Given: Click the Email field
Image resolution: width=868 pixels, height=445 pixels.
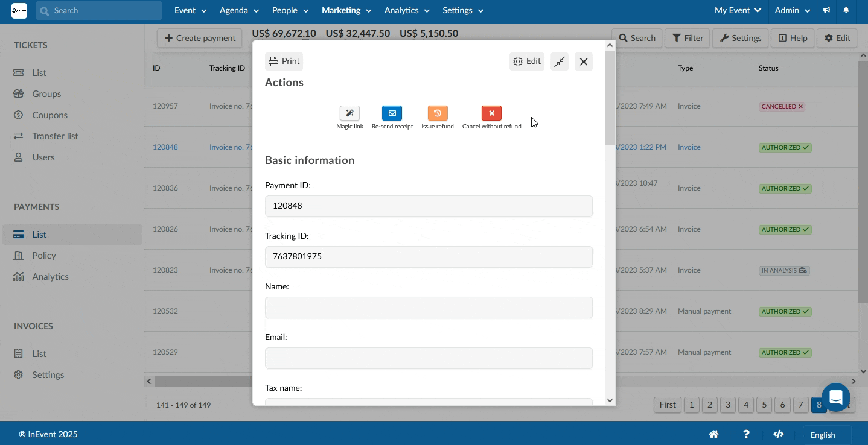Looking at the screenshot, I should [429, 358].
